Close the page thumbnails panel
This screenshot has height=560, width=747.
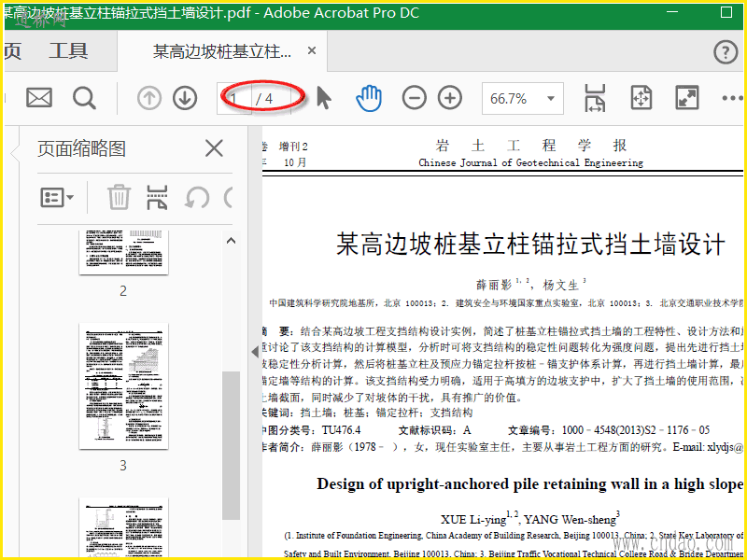(x=214, y=148)
